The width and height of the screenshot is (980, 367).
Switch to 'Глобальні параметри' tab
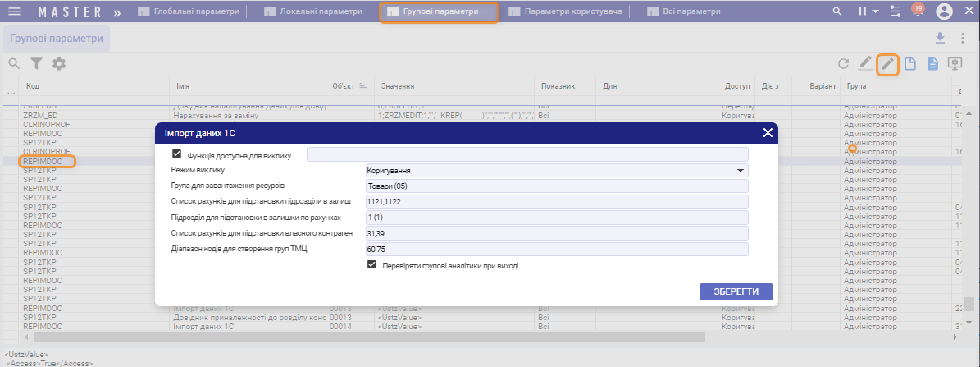189,12
